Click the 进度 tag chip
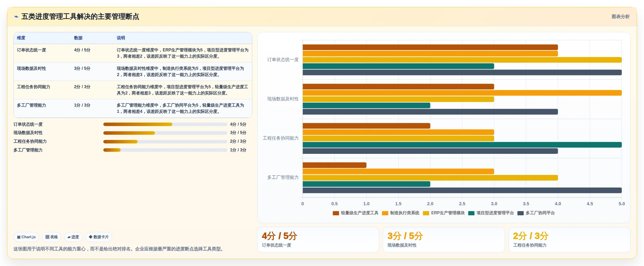644x266 pixels. [x=73, y=237]
